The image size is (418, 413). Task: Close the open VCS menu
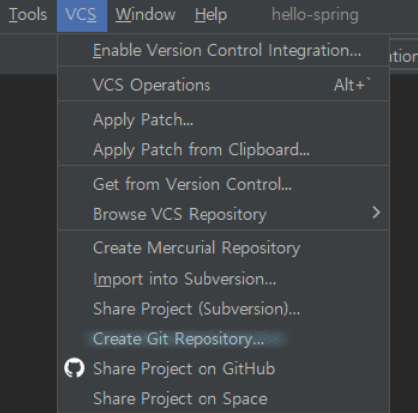tap(82, 15)
